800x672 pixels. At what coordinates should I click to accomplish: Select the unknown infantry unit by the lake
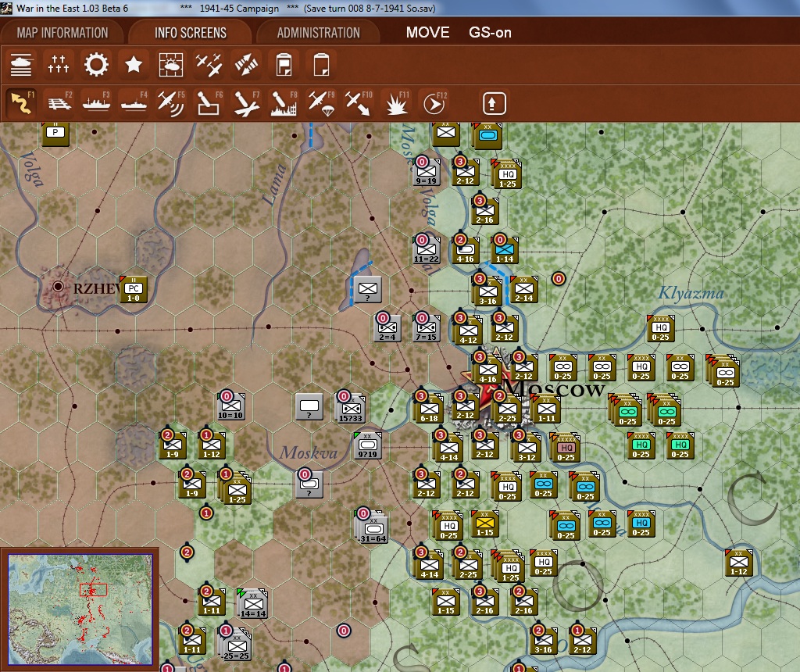(x=367, y=289)
